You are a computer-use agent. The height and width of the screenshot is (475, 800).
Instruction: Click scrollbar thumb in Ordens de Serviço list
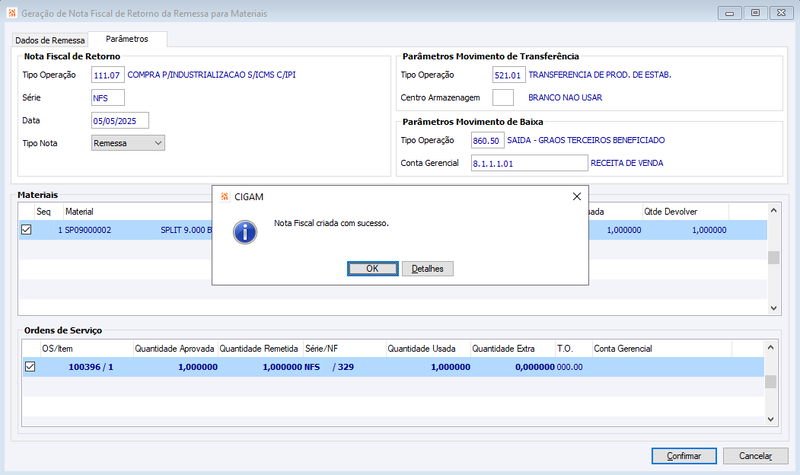tap(770, 382)
